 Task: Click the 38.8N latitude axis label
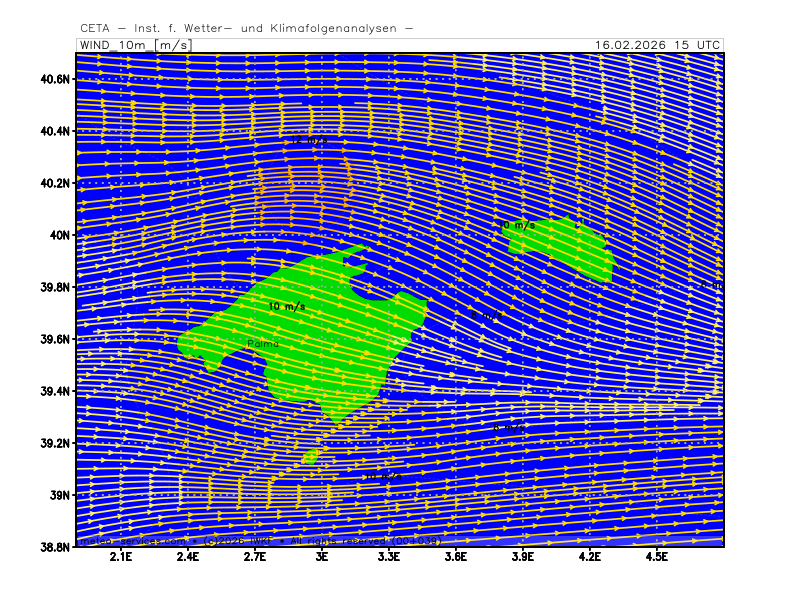(x=54, y=547)
